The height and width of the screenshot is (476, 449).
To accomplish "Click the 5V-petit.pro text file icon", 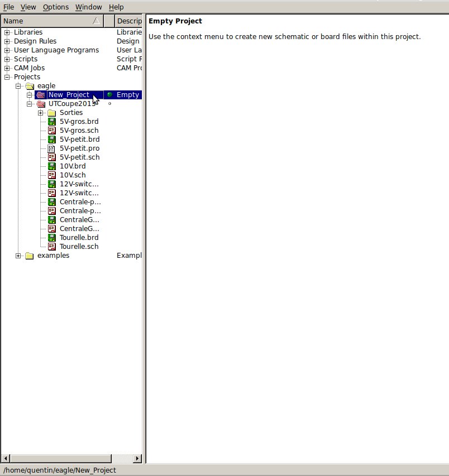I will tap(52, 148).
